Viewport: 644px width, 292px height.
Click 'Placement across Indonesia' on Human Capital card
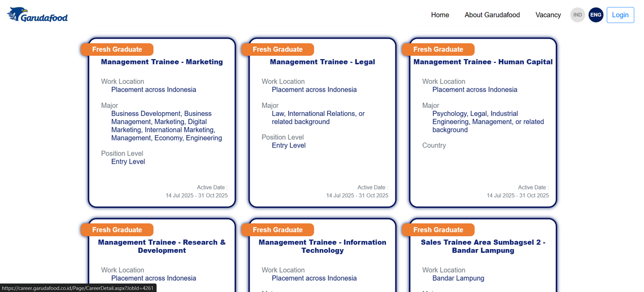pyautogui.click(x=475, y=90)
